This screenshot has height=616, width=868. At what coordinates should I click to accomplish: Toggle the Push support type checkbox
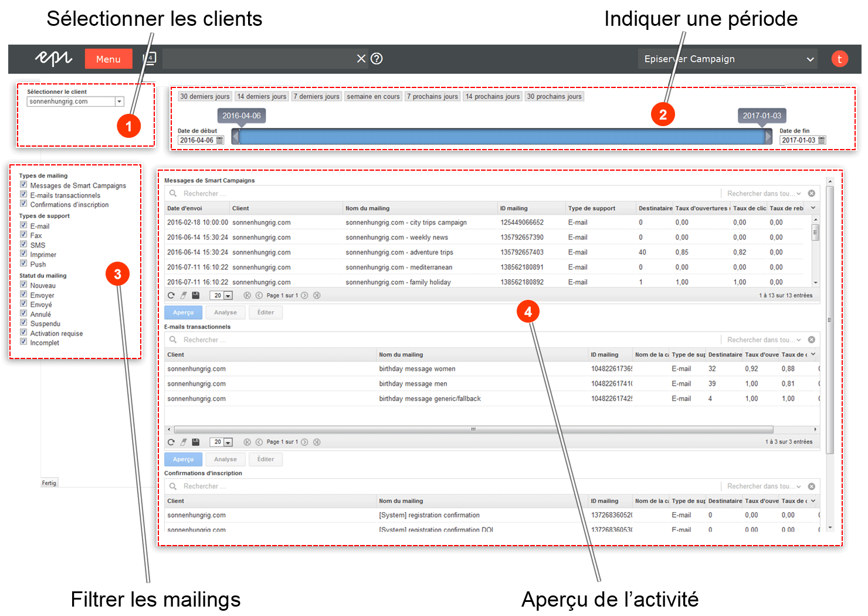pyautogui.click(x=23, y=263)
